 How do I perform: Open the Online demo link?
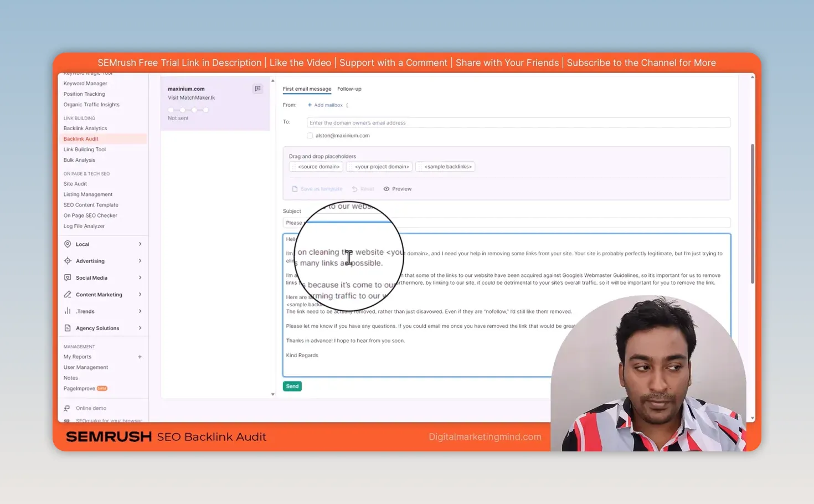[91, 408]
